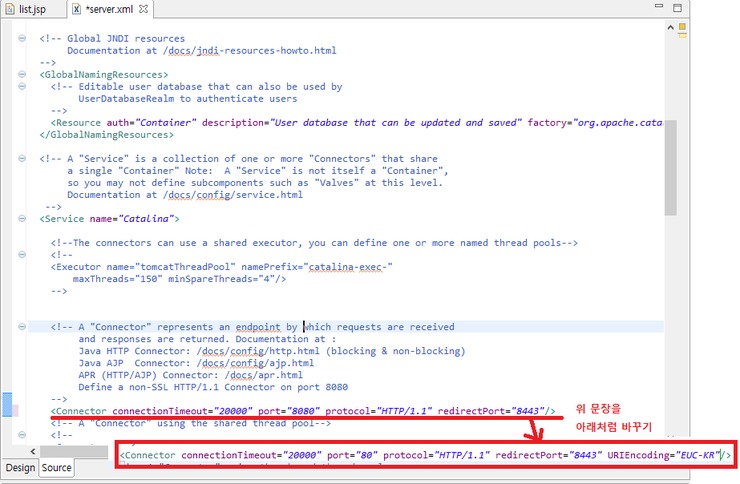
Task: Select the *server.xml editor tab
Action: [x=110, y=10]
